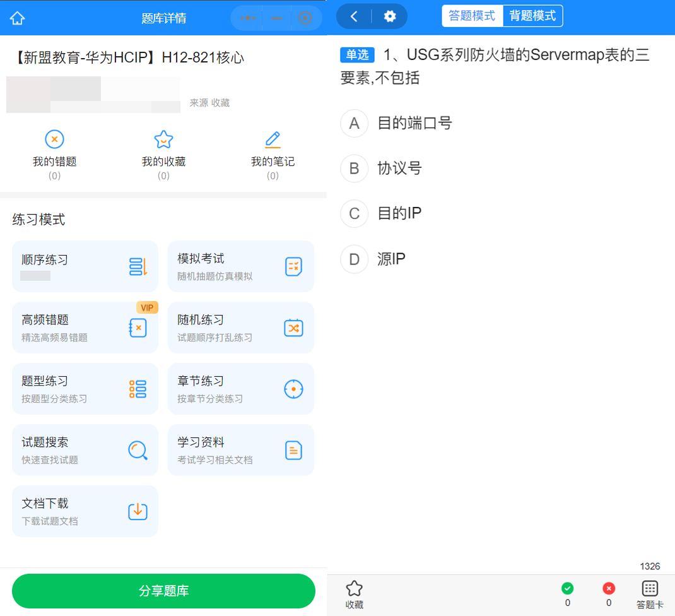Open the 试题搜索 magnifier icon
The height and width of the screenshot is (616, 675).
138,449
